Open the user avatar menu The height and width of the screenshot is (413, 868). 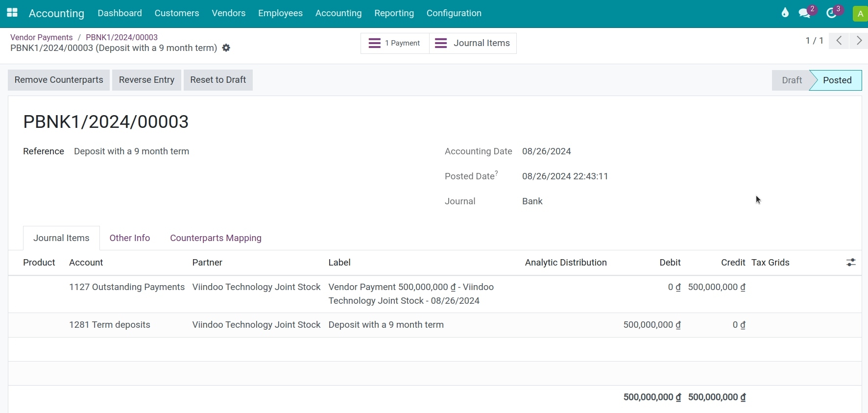click(x=860, y=14)
